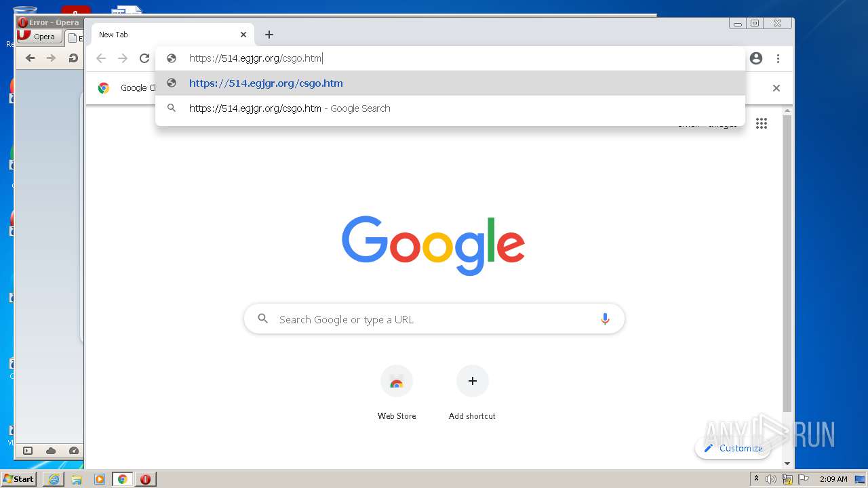Maximize the Chrome window
868x488 pixels.
tap(755, 24)
